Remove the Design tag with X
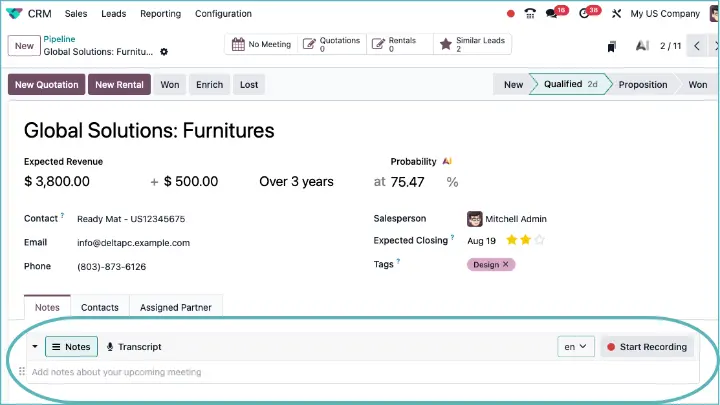This screenshot has height=405, width=720. [506, 264]
